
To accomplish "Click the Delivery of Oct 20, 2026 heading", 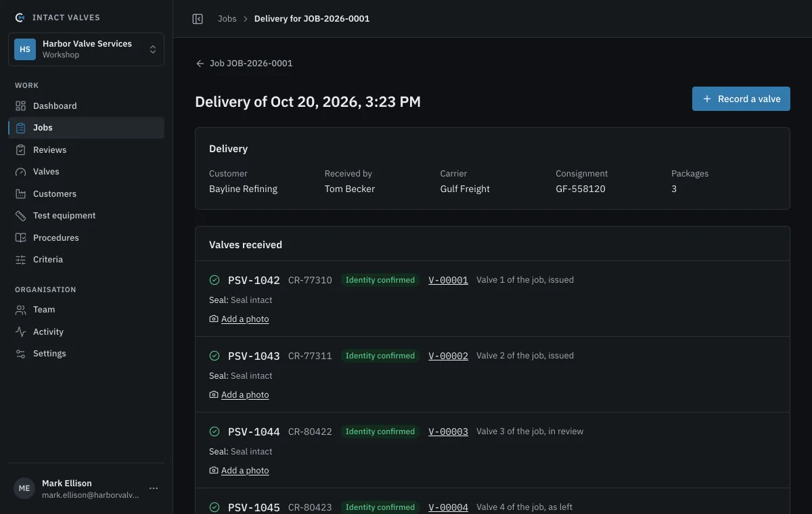I will [x=308, y=102].
